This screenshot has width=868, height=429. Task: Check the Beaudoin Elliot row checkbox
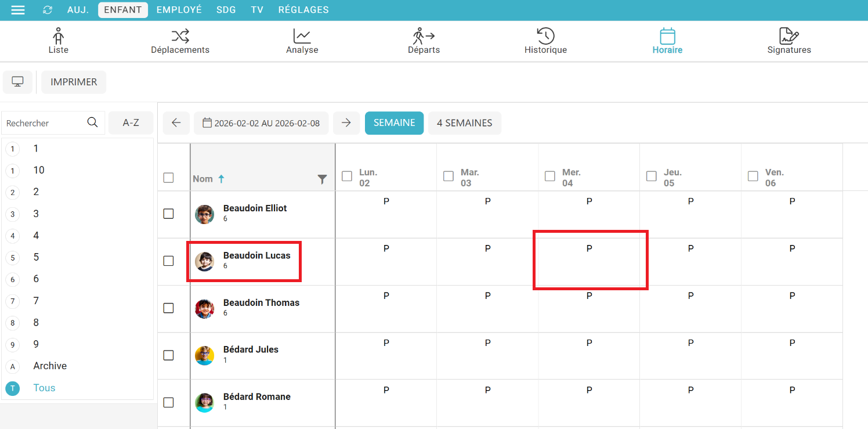[168, 214]
